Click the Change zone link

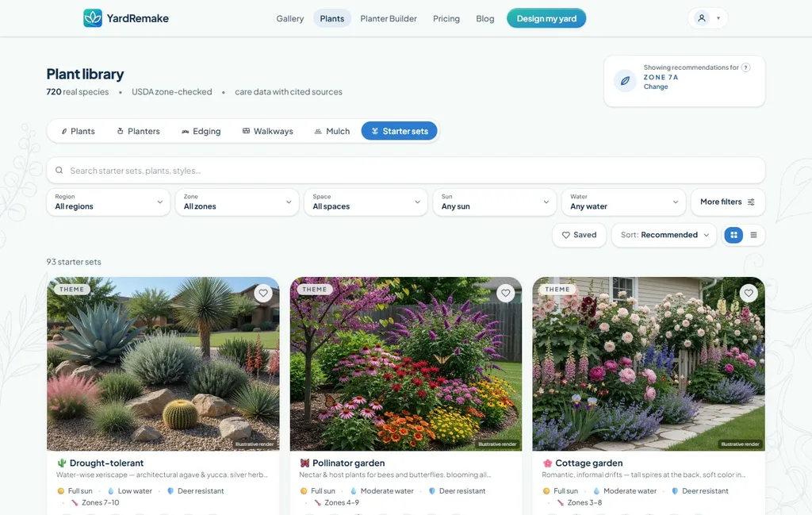(656, 86)
